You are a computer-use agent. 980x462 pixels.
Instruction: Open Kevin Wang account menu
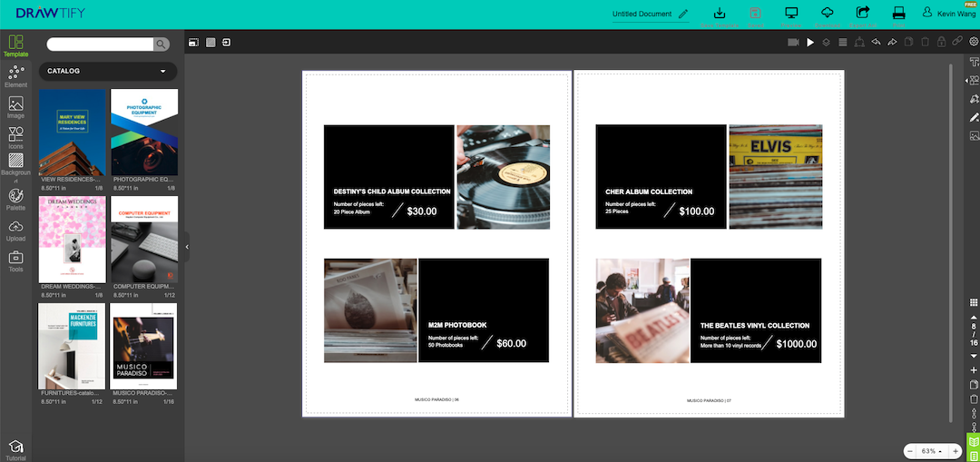point(949,13)
